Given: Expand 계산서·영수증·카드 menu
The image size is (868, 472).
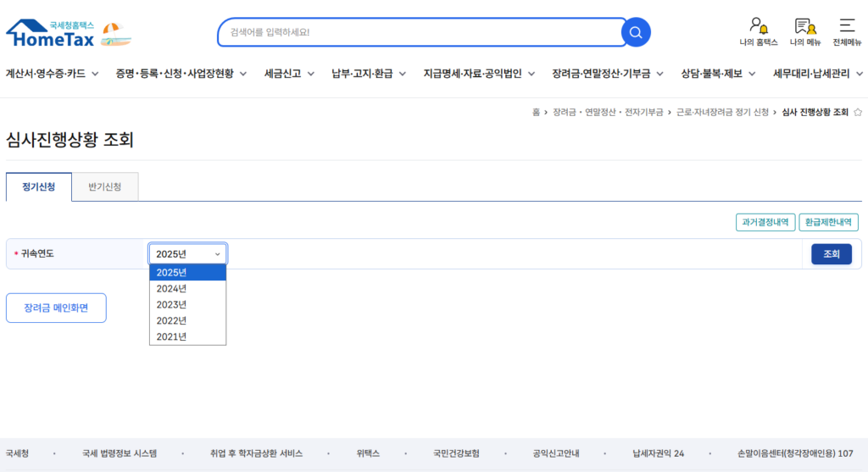Looking at the screenshot, I should (52, 74).
